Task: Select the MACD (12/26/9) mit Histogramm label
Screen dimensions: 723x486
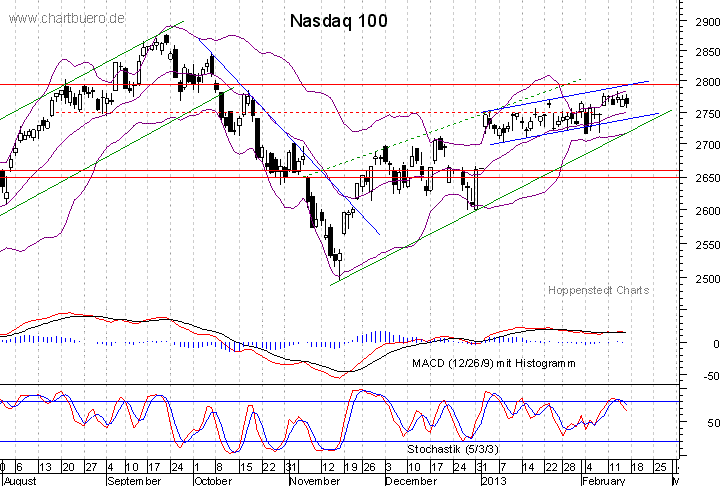Action: (494, 363)
